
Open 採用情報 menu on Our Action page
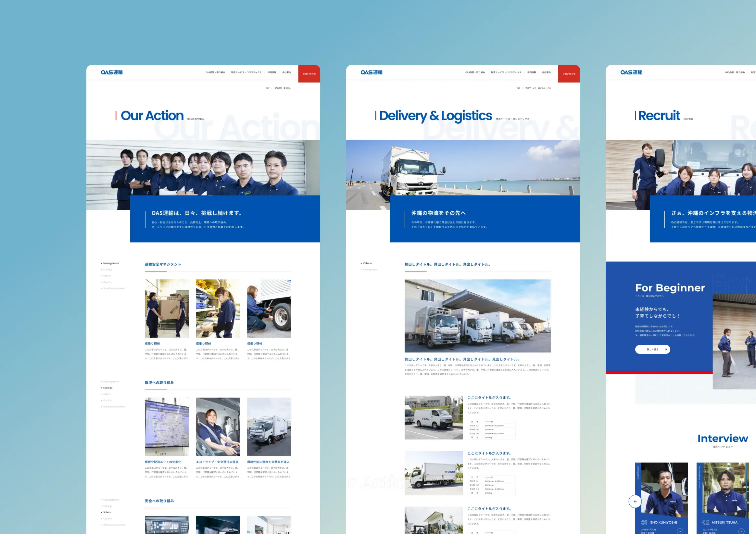[x=271, y=72]
